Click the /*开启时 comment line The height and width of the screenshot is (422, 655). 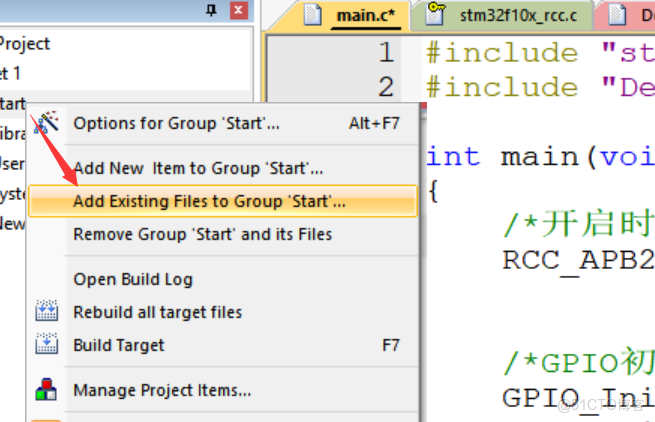click(579, 224)
